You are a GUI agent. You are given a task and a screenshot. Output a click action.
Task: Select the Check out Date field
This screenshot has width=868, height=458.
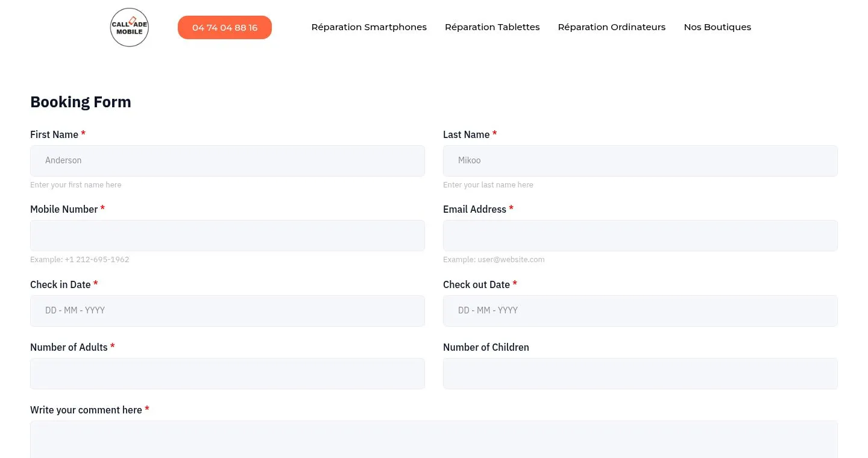point(640,311)
